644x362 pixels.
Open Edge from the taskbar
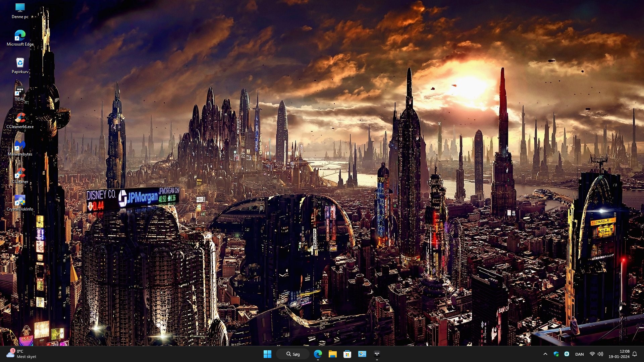pyautogui.click(x=318, y=354)
